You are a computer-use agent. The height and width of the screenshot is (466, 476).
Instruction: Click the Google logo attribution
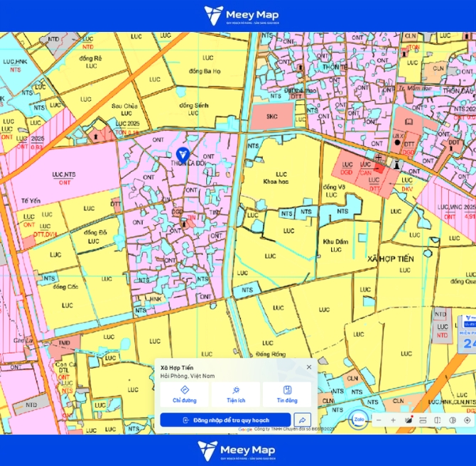click(245, 429)
